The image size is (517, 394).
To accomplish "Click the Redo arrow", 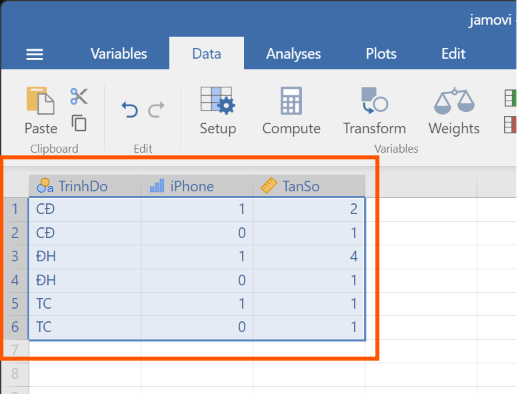I will [x=156, y=110].
